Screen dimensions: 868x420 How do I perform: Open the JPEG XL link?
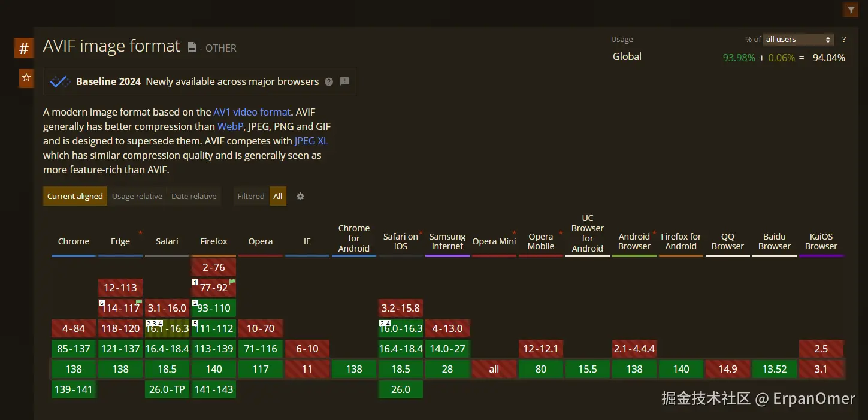(x=311, y=141)
